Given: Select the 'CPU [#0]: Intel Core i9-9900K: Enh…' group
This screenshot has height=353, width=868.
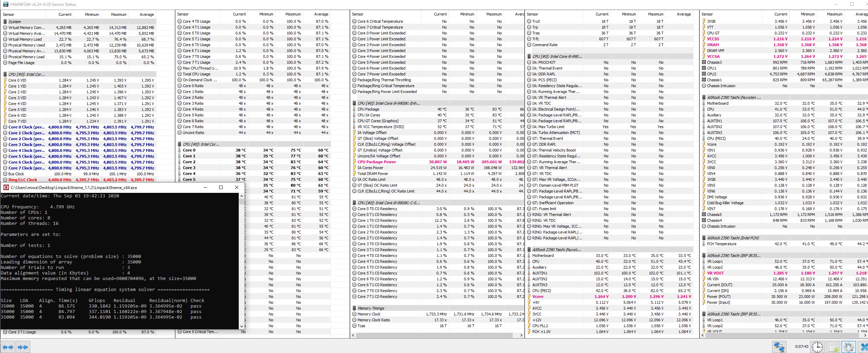Looking at the screenshot, I should pyautogui.click(x=437, y=103).
